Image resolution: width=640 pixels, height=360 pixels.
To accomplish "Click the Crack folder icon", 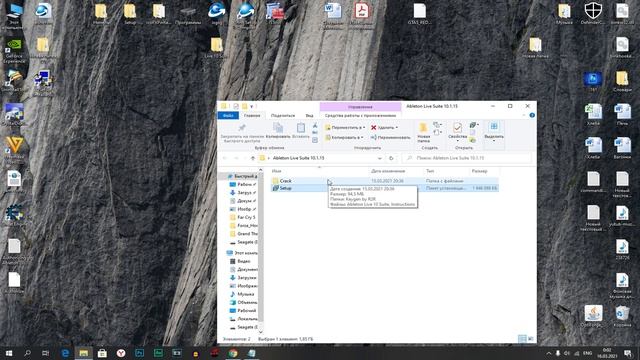I will click(276, 181).
